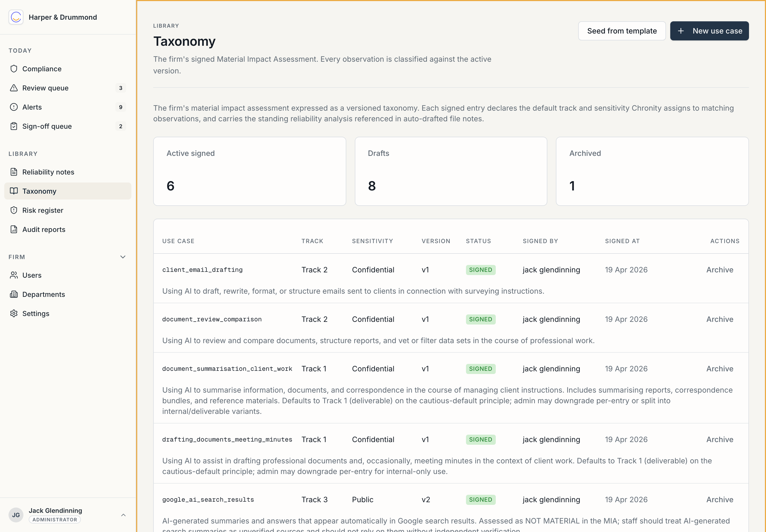Click the Settings gear icon
Screen dimensions: 766x532
point(14,313)
